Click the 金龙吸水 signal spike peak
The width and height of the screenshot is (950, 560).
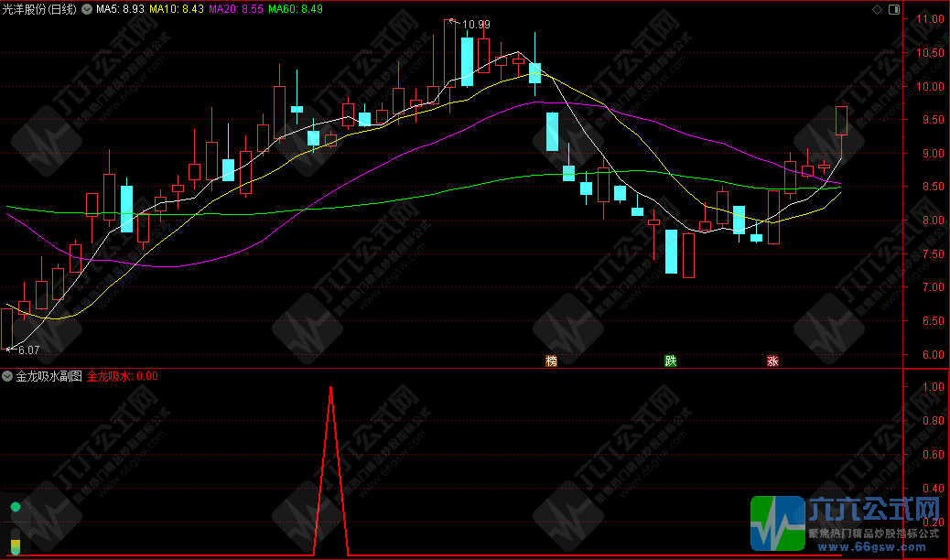pyautogui.click(x=330, y=388)
